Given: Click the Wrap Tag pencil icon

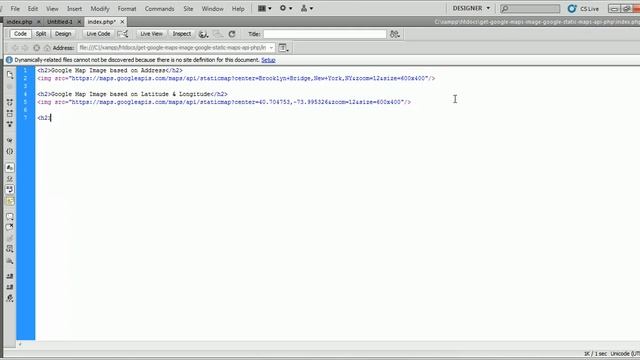Looking at the screenshot, I should (10, 238).
